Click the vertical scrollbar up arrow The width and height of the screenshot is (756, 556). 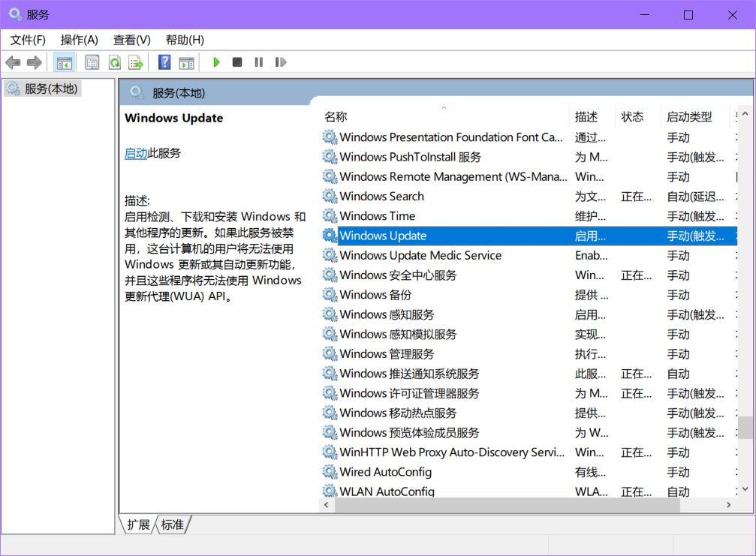(x=745, y=114)
